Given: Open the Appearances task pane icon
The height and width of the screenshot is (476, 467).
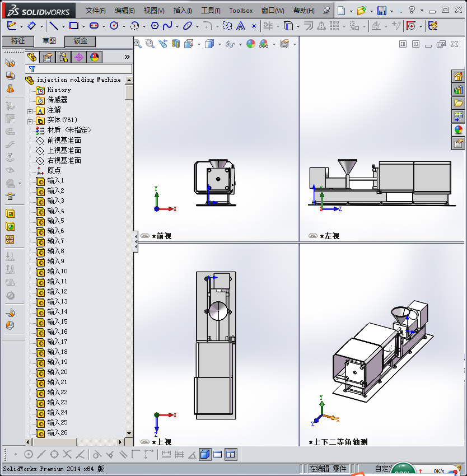Looking at the screenshot, I should coord(458,130).
